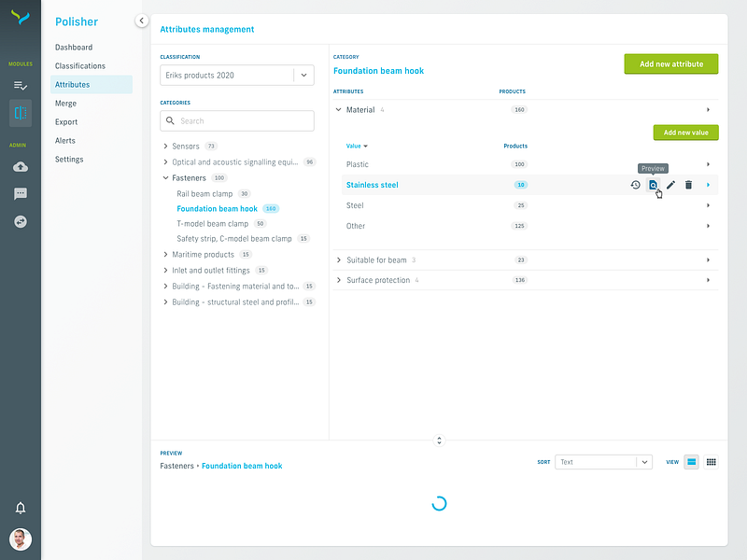Screen dimensions: 747x560
Task: Toggle the preview panel resize handle
Action: tap(439, 441)
